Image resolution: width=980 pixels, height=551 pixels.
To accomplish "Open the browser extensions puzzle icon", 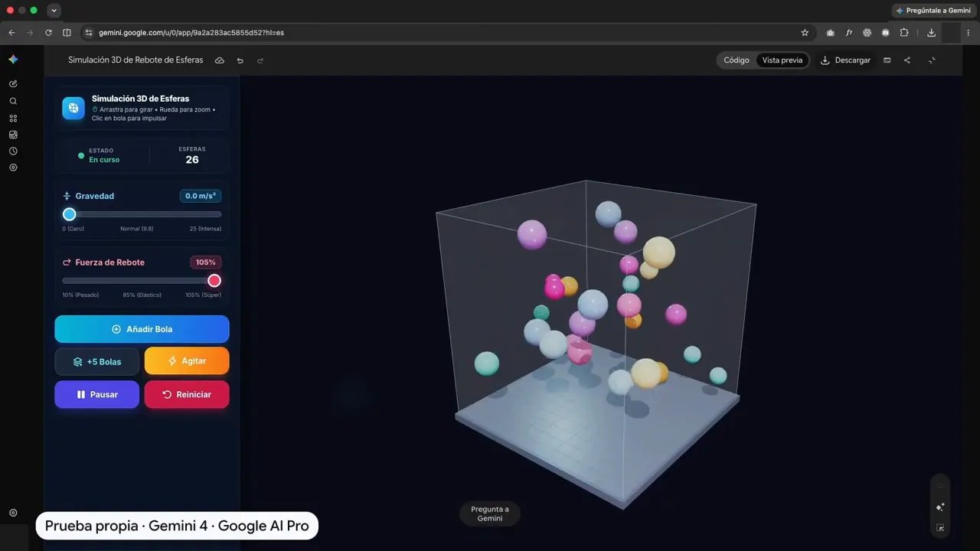I will [x=904, y=33].
